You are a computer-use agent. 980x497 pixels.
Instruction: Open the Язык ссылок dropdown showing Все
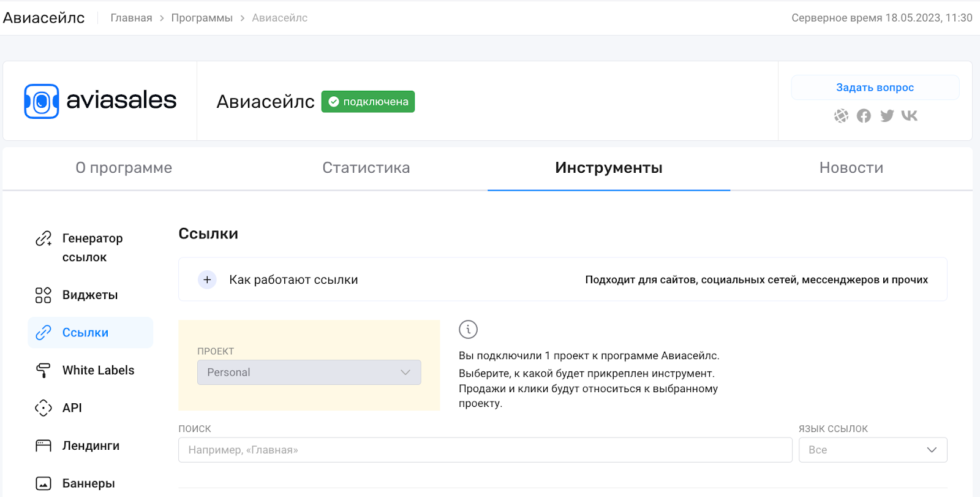coord(873,450)
